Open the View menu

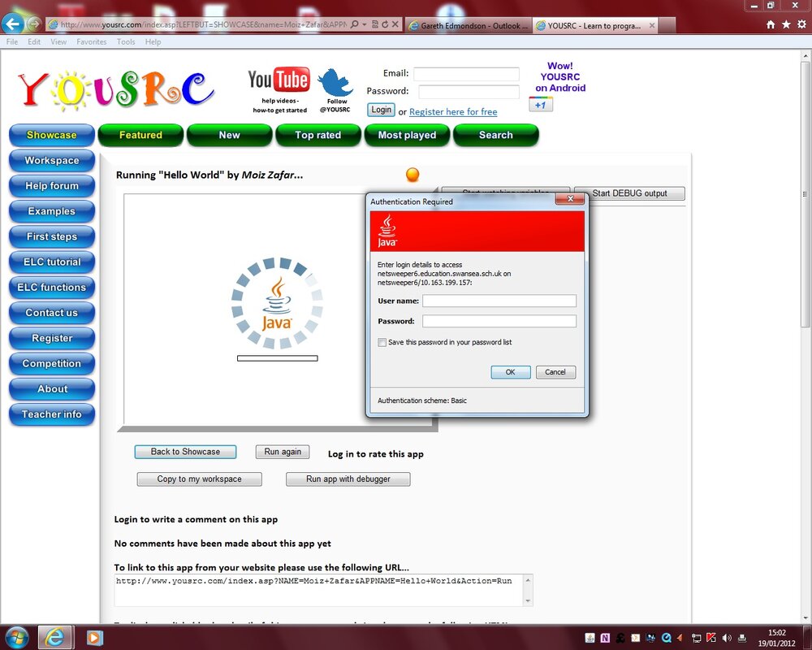pos(58,42)
